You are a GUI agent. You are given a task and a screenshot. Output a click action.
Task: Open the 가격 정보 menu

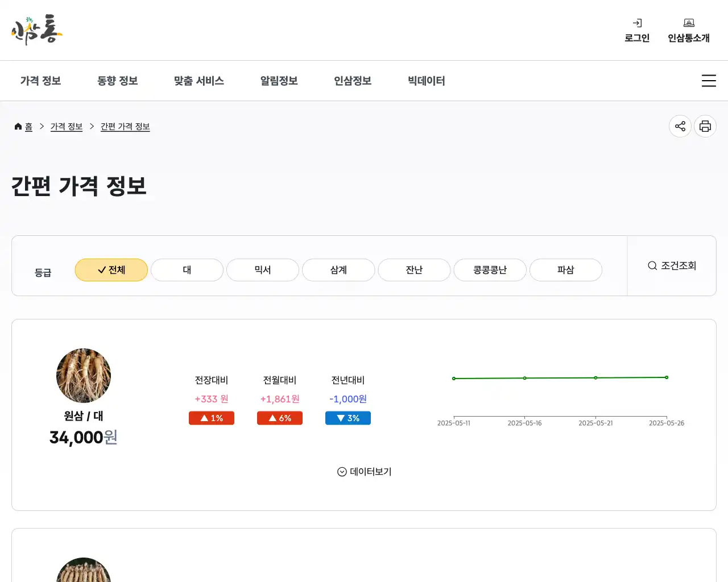tap(40, 81)
